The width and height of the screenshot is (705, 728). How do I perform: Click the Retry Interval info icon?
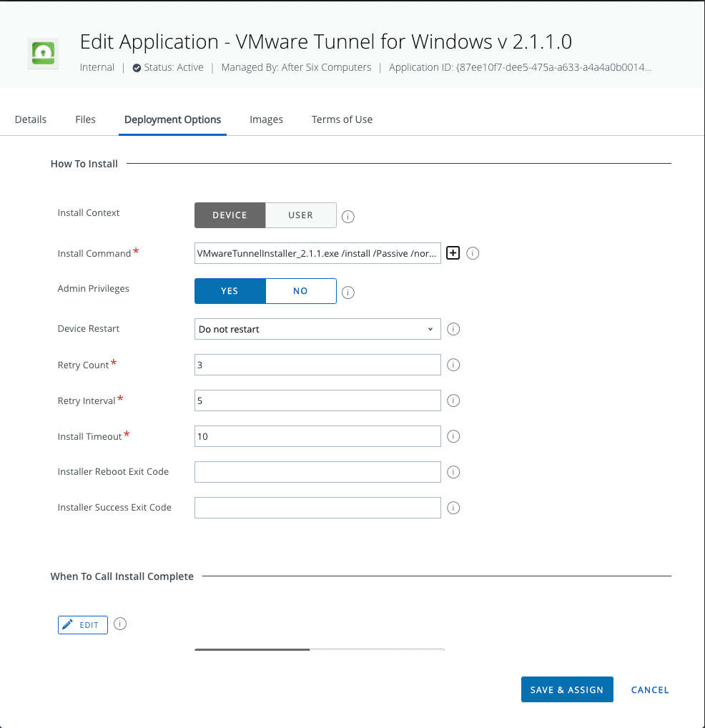tap(453, 400)
